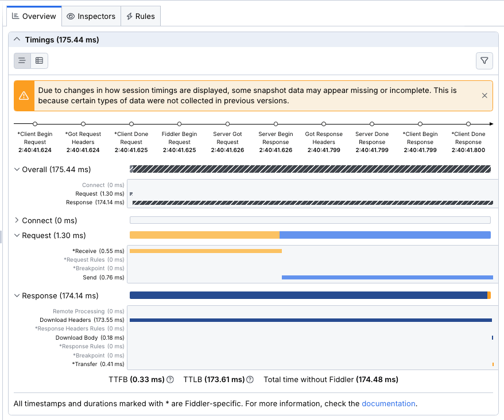Expand the Connect timing section

(x=17, y=220)
